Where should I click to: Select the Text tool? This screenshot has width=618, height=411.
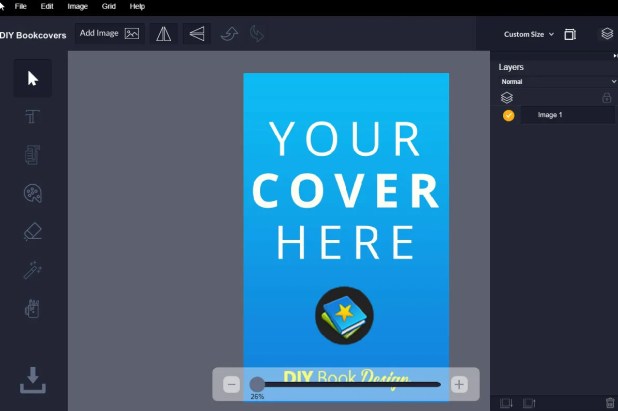32,117
